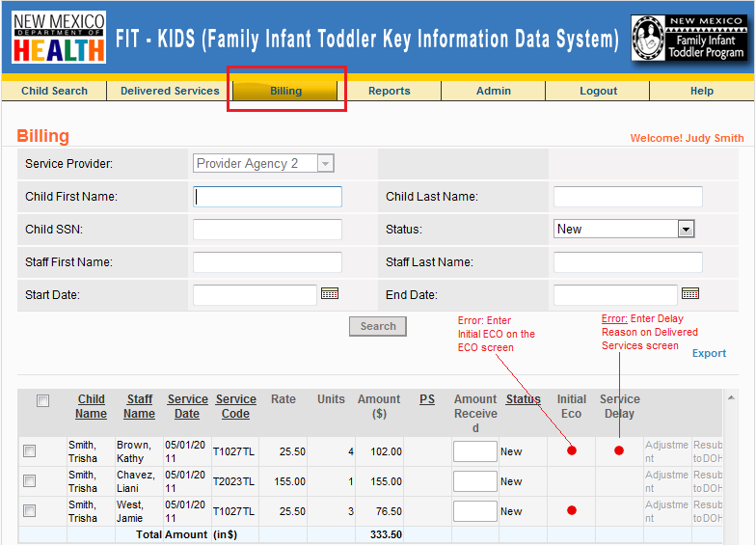The image size is (756, 545).
Task: Focus the Child First Name field
Action: click(x=268, y=197)
